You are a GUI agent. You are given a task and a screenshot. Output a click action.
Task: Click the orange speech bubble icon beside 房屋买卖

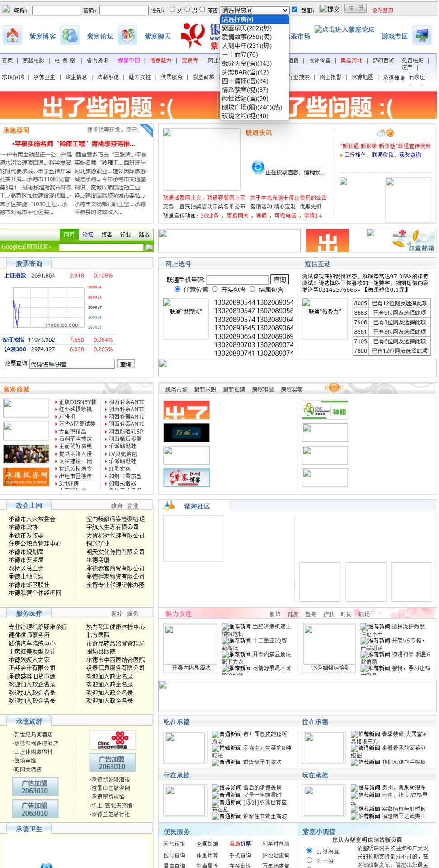pos(334,388)
